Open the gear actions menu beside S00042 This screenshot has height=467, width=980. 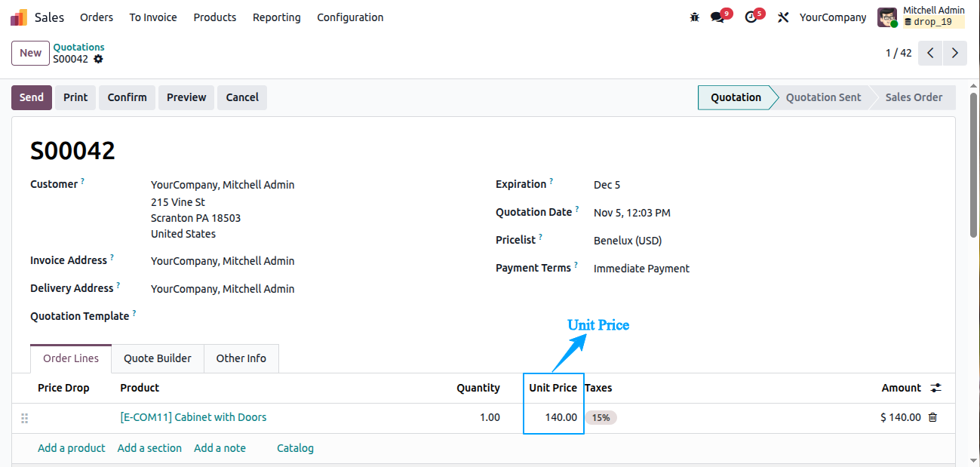(x=98, y=59)
